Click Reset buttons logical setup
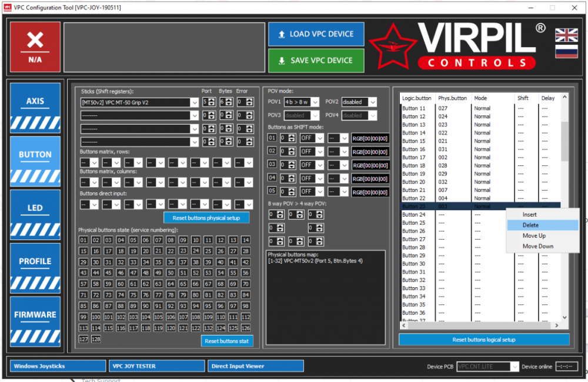This screenshot has height=382, width=588. (483, 340)
